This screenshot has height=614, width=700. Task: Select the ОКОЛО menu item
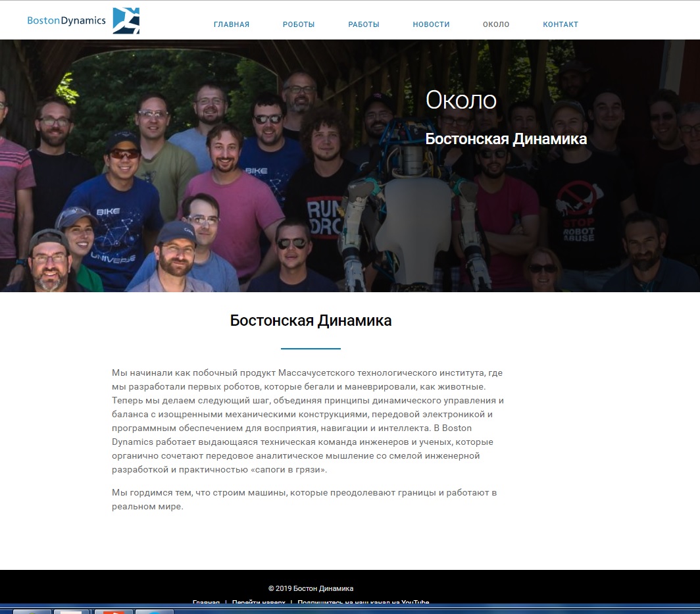tap(496, 24)
